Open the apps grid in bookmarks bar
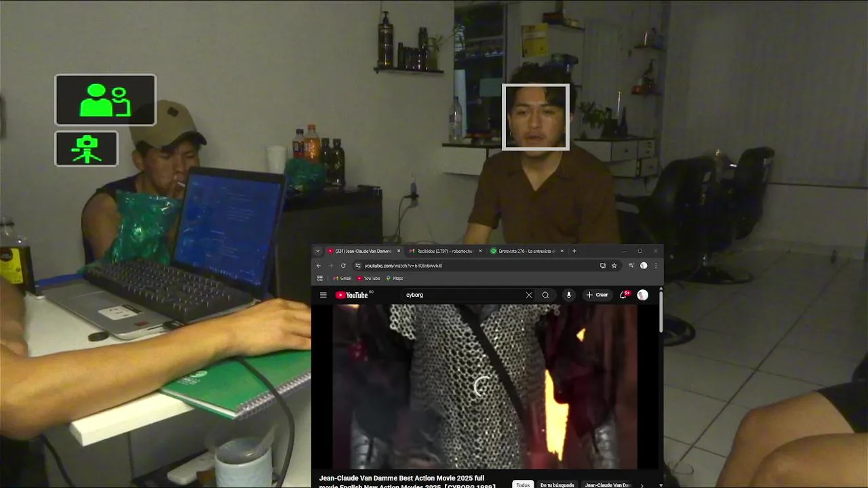Viewport: 868px width, 488px height. 320,279
